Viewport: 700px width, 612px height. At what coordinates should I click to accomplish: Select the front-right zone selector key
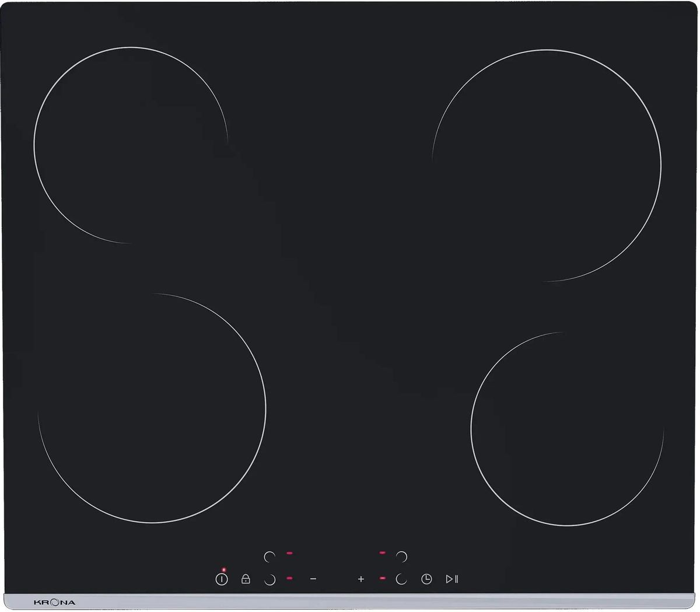(x=401, y=579)
